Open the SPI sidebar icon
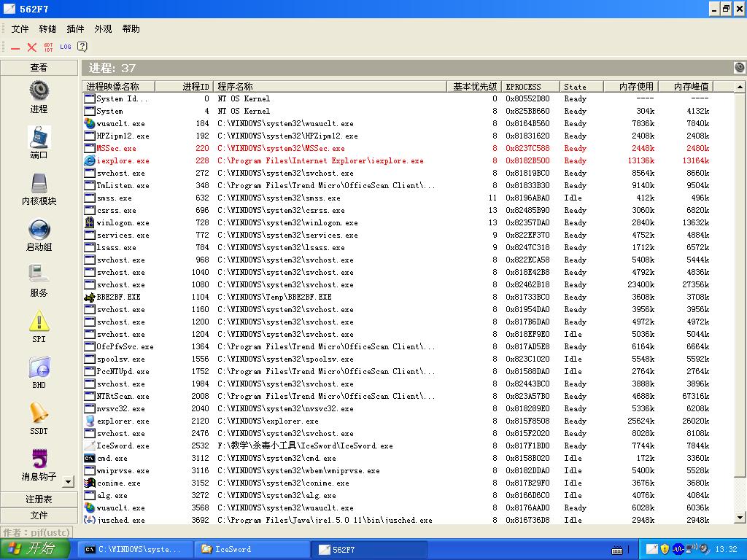The image size is (747, 560). pos(39,321)
